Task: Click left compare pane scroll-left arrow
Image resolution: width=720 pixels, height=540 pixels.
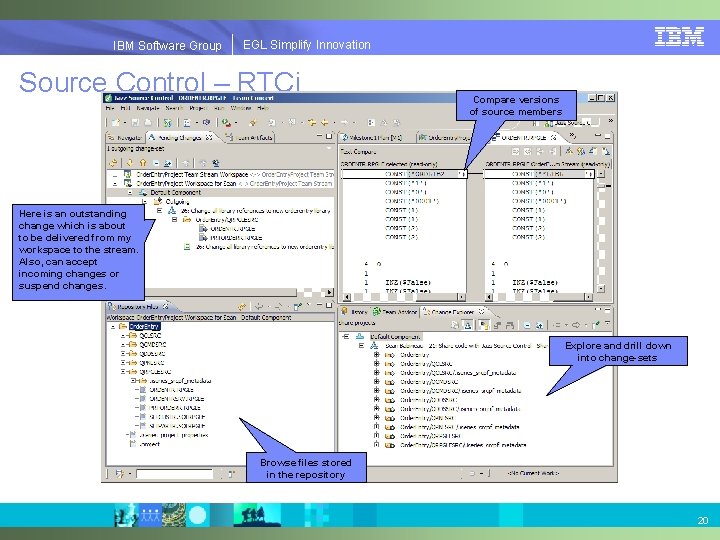Action: click(347, 297)
